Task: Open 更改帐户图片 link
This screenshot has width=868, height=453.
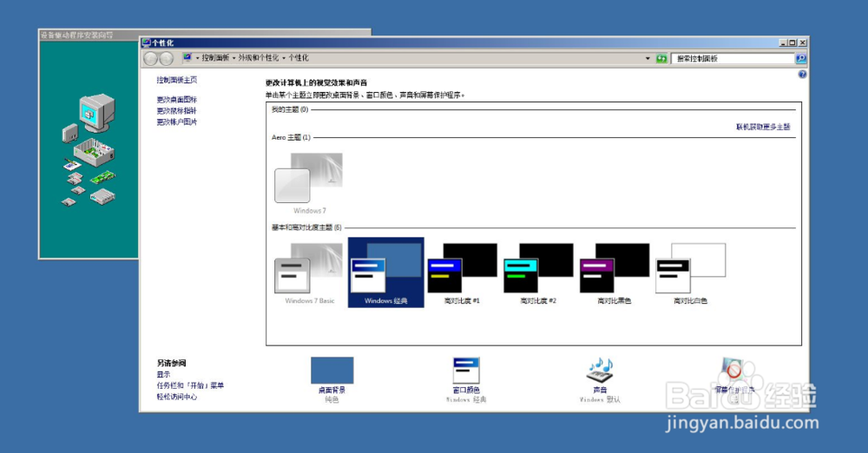Action: coord(176,121)
